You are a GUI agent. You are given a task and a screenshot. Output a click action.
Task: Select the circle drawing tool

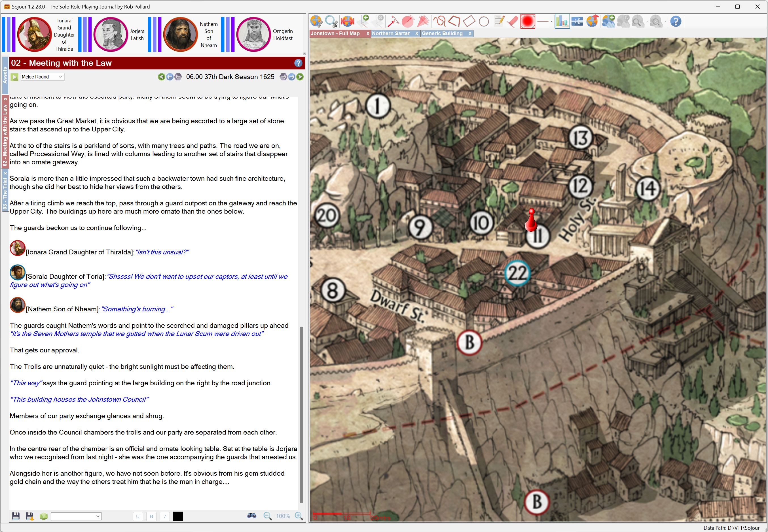coord(483,22)
